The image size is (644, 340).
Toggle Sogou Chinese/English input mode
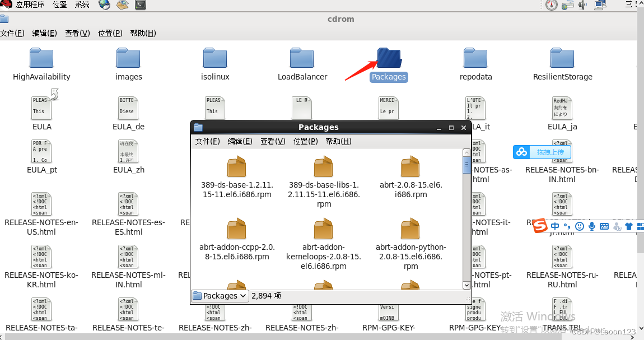pyautogui.click(x=555, y=226)
